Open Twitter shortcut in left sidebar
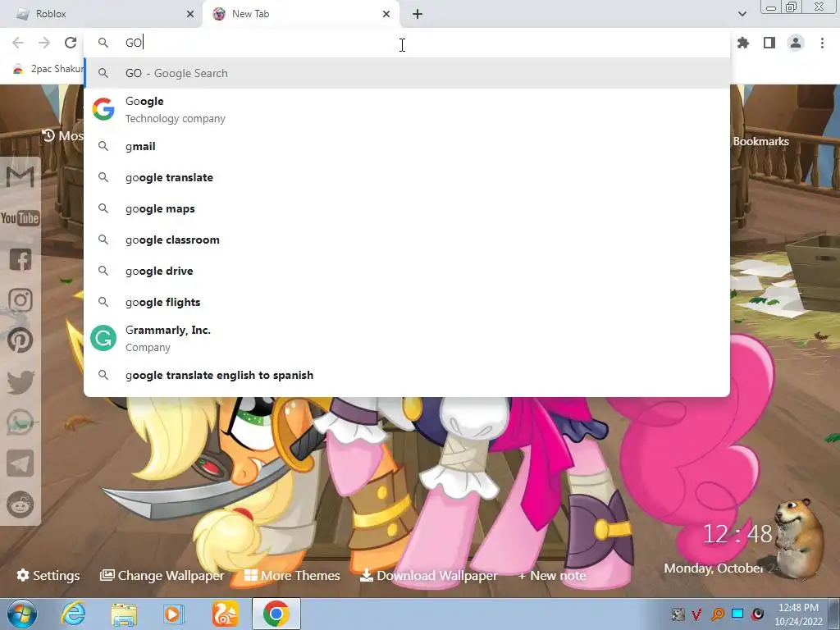 coord(21,382)
